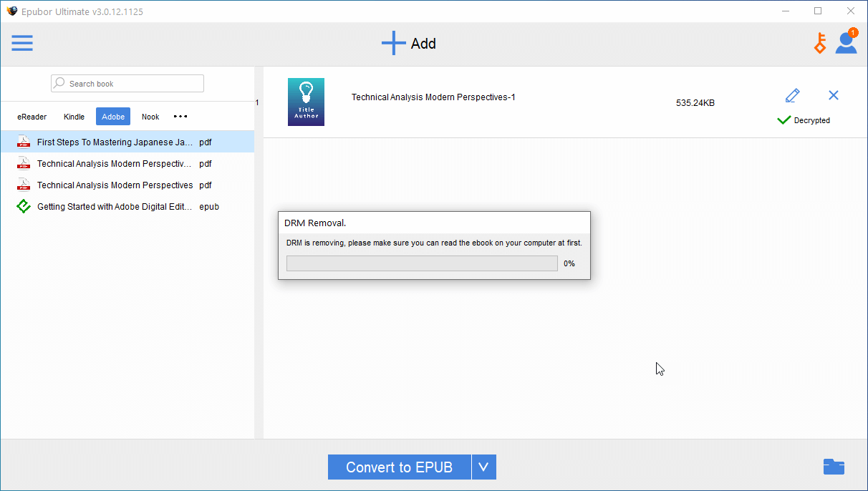The height and width of the screenshot is (491, 868).
Task: Click the plus Add icon
Action: pyautogui.click(x=393, y=43)
